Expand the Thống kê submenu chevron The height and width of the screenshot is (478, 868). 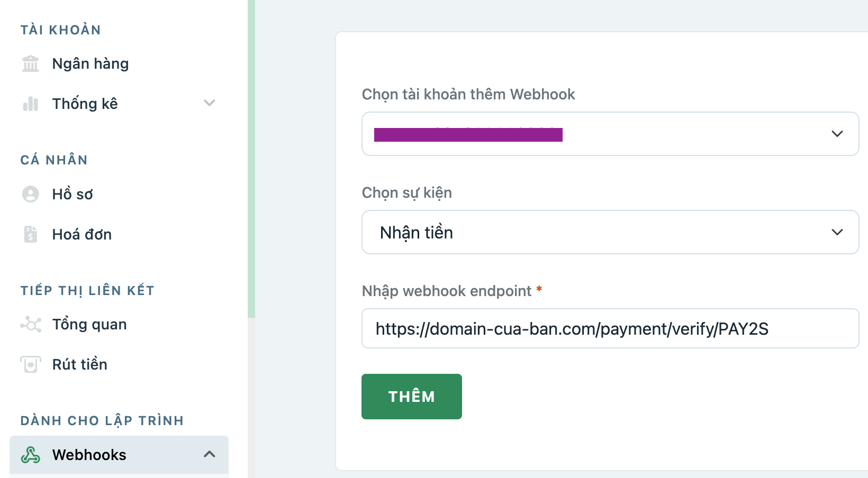[210, 103]
